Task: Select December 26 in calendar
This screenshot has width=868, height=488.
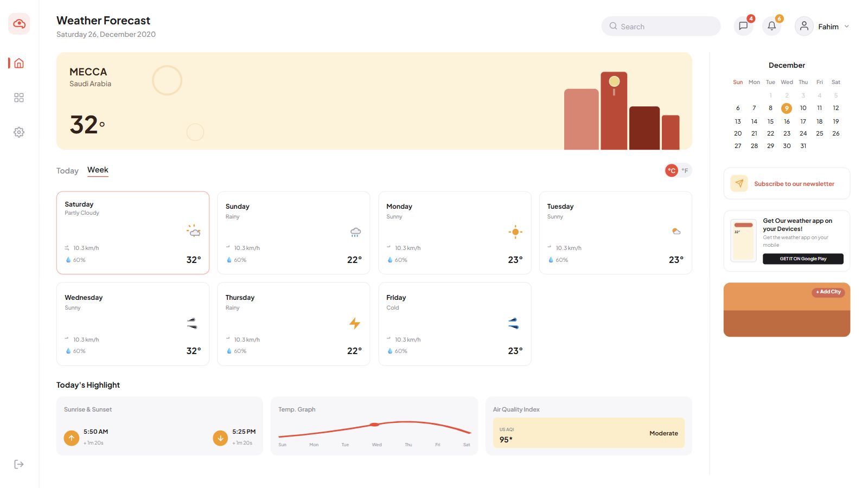Action: (836, 133)
